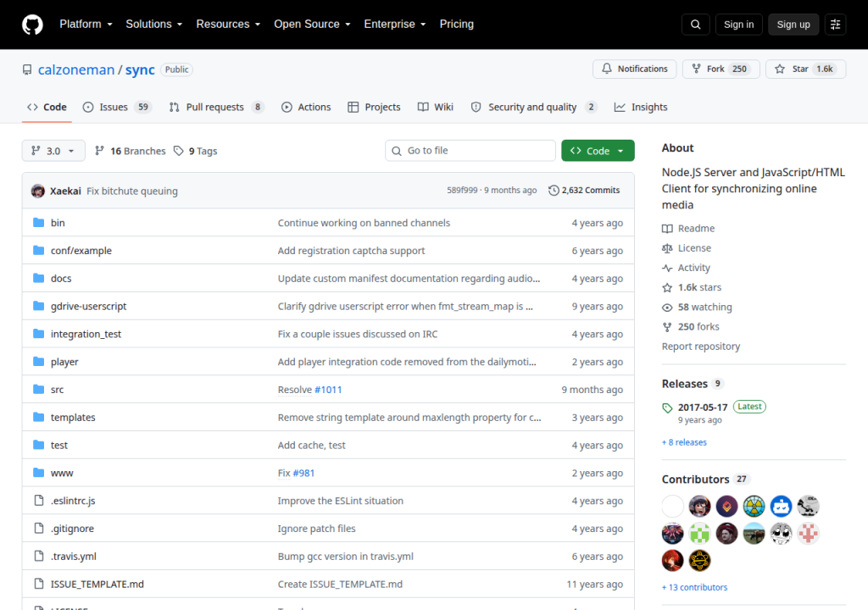Open the .gitignore file
The height and width of the screenshot is (610, 868).
coord(72,528)
